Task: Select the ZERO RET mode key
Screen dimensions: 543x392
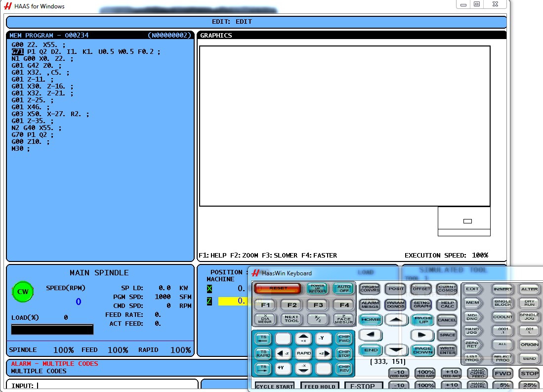Action: [x=472, y=344]
